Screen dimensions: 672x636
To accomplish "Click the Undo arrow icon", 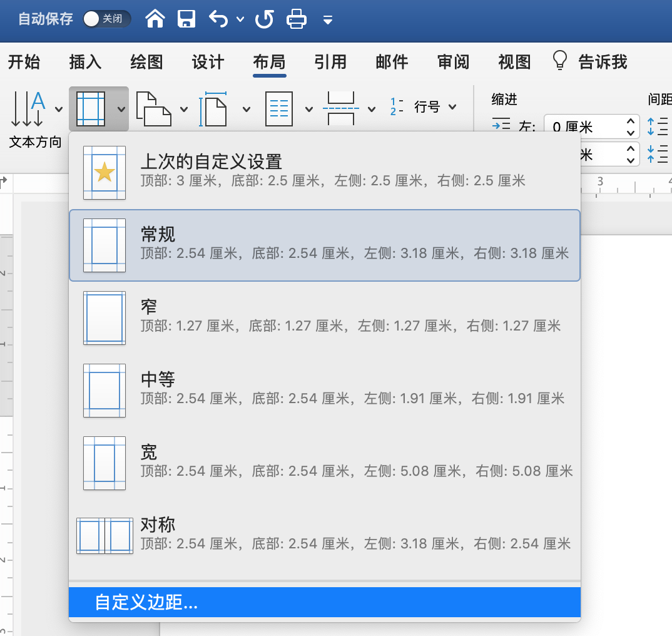I will click(x=218, y=19).
